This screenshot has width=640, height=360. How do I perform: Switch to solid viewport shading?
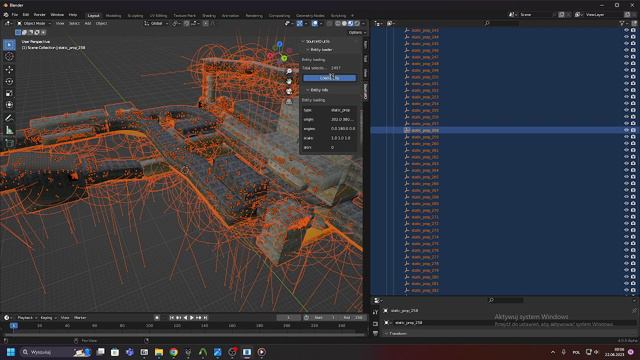point(344,23)
